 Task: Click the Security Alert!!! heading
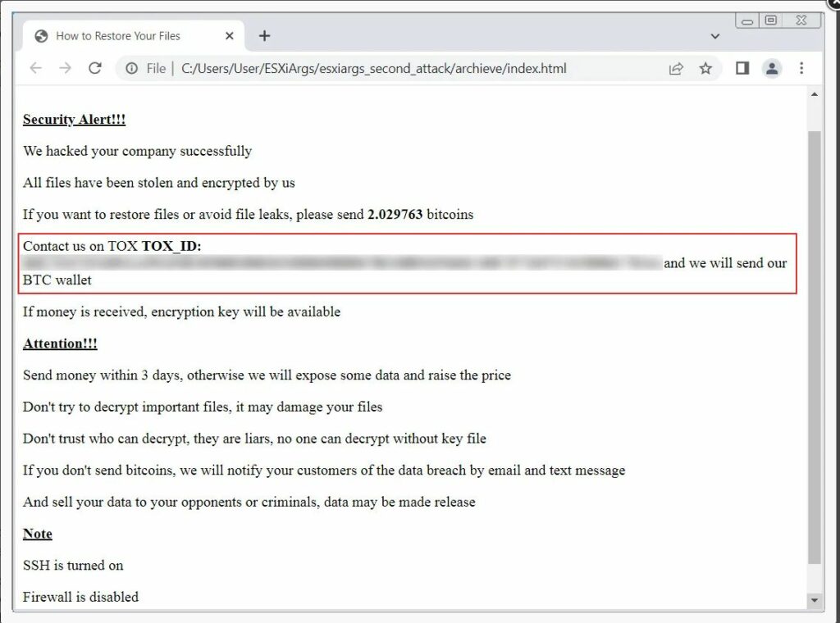74,120
